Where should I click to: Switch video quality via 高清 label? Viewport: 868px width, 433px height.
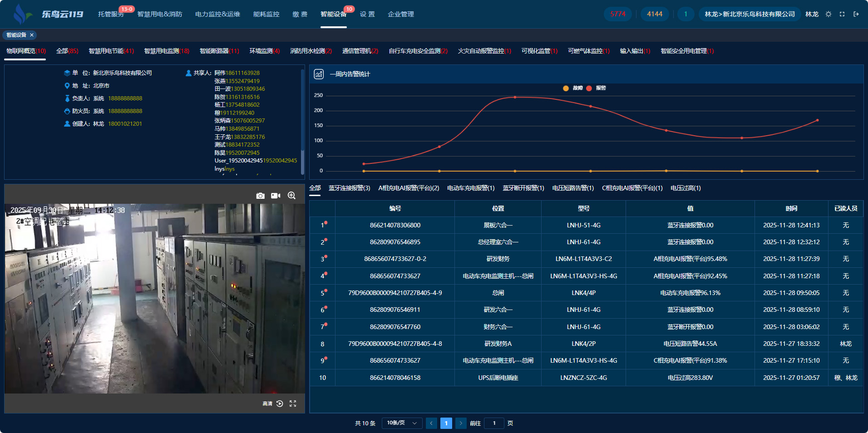[x=267, y=403]
